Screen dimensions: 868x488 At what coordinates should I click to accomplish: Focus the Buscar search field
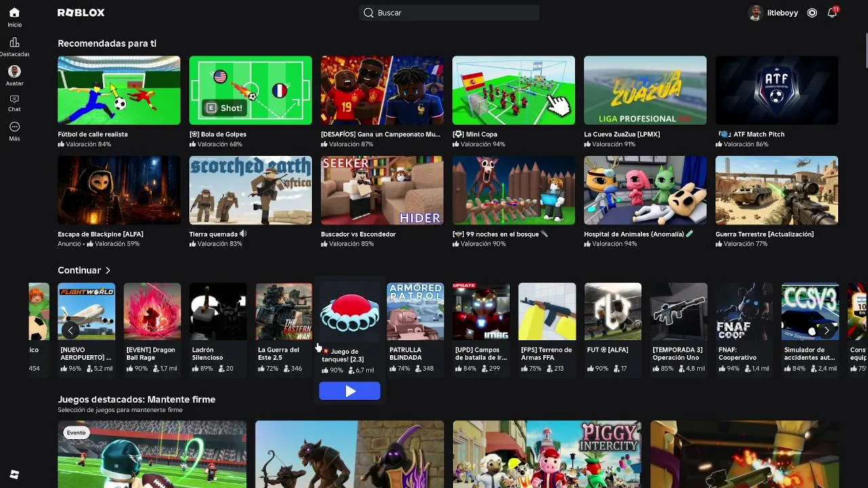[x=449, y=13]
